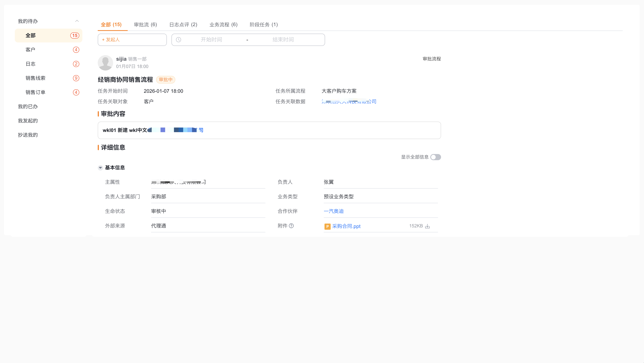
Task: Switch to the 业务流程 (6) tab
Action: pos(223,25)
